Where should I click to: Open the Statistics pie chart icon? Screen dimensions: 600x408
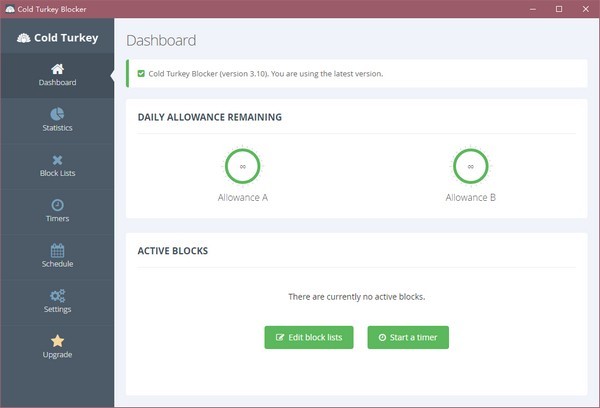point(57,114)
